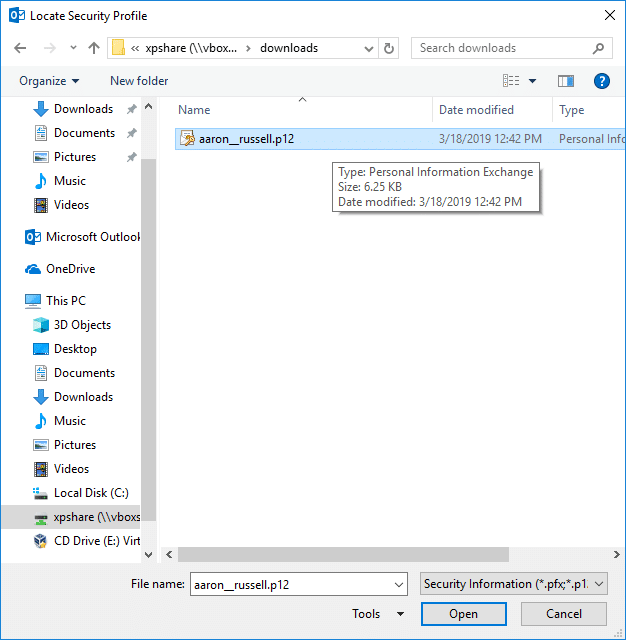The height and width of the screenshot is (640, 626).
Task: Click the aaron__russell.p12 certificate file icon
Action: [x=187, y=139]
